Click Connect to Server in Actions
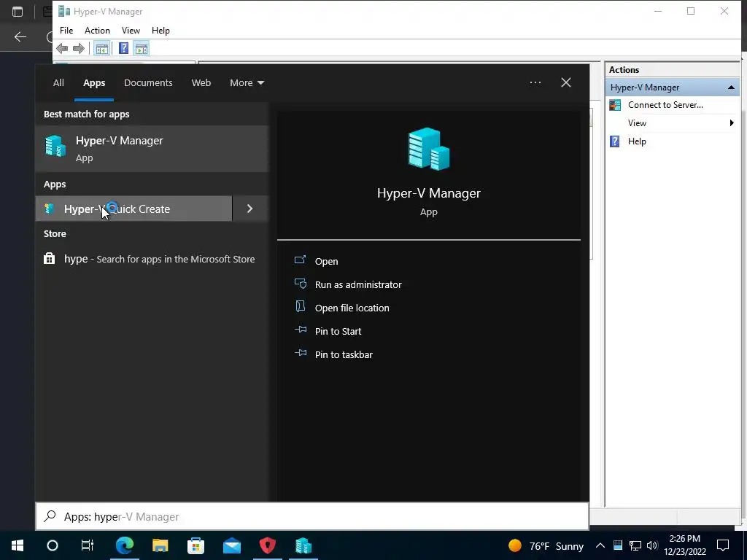 tap(665, 105)
